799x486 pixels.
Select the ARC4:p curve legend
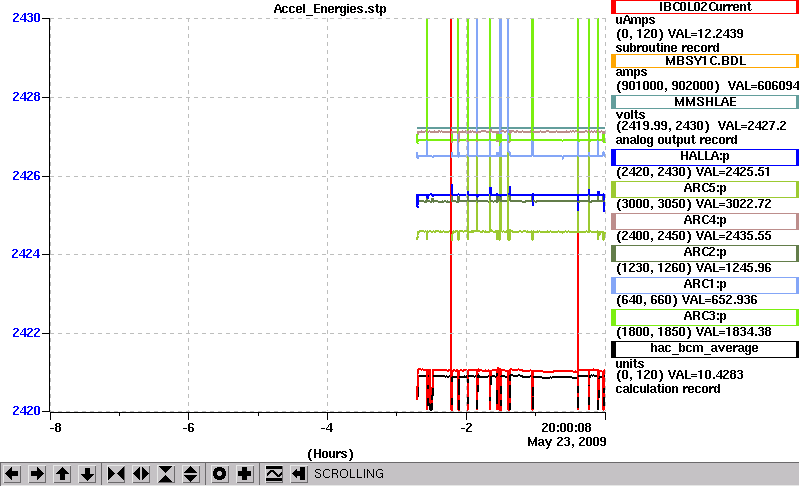coord(705,221)
